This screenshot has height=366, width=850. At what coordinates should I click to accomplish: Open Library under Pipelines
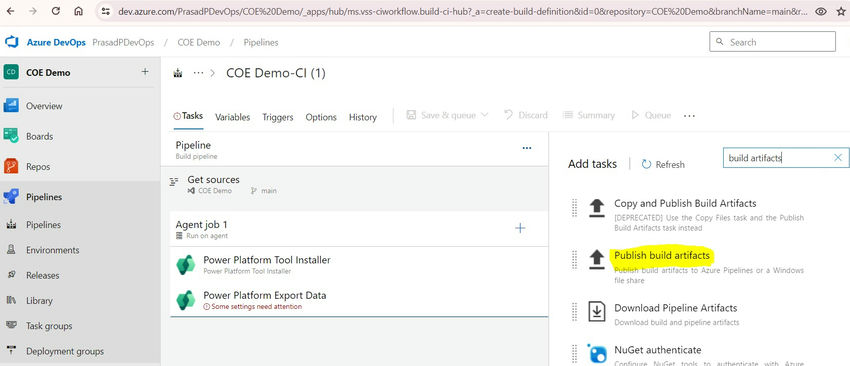point(39,300)
